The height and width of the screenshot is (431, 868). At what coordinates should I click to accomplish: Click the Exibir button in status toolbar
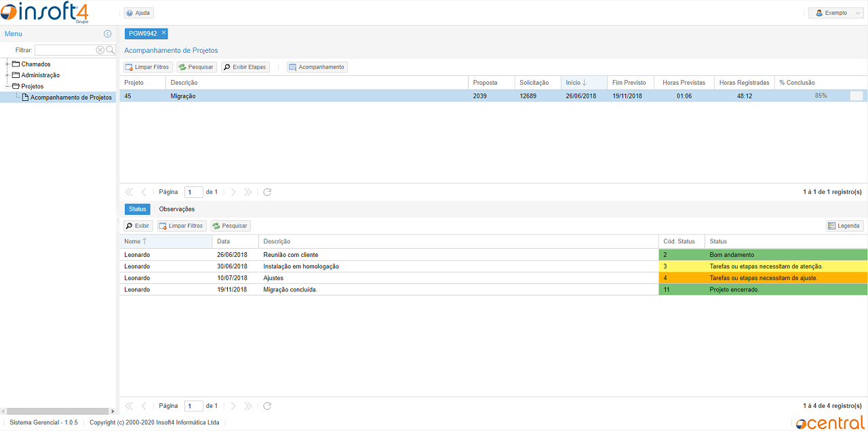(138, 226)
